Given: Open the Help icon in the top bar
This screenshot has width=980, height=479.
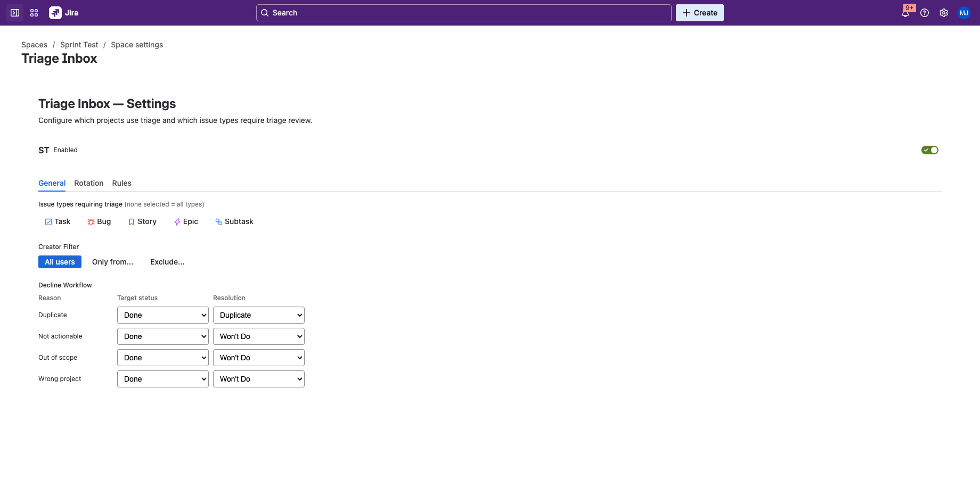Looking at the screenshot, I should (x=925, y=12).
